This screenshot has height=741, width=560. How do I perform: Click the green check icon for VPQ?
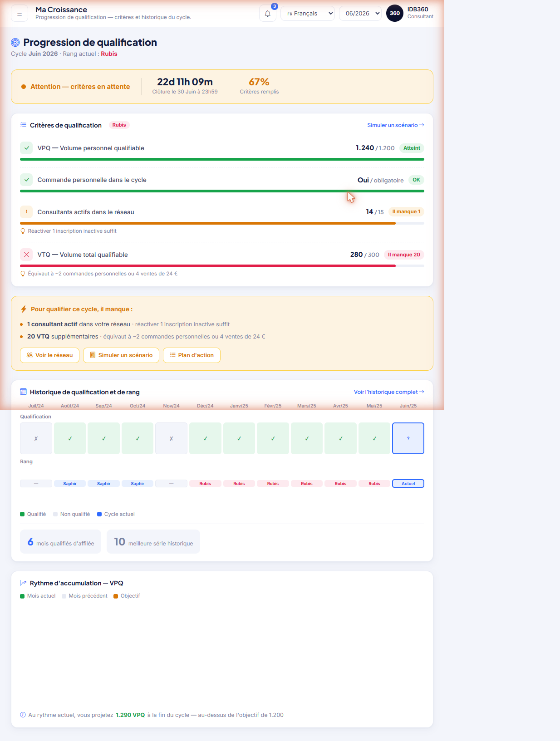pyautogui.click(x=26, y=148)
